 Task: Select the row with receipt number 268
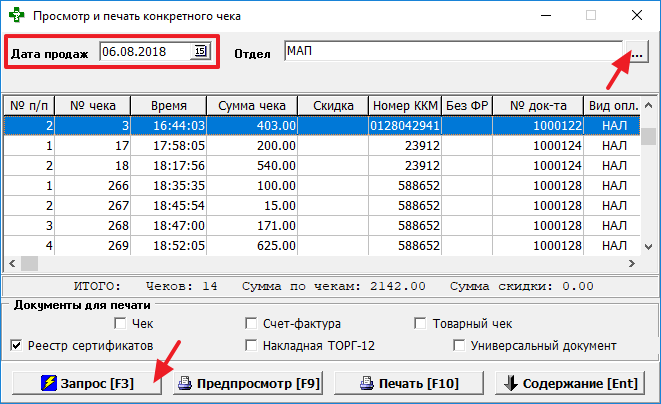[322, 226]
